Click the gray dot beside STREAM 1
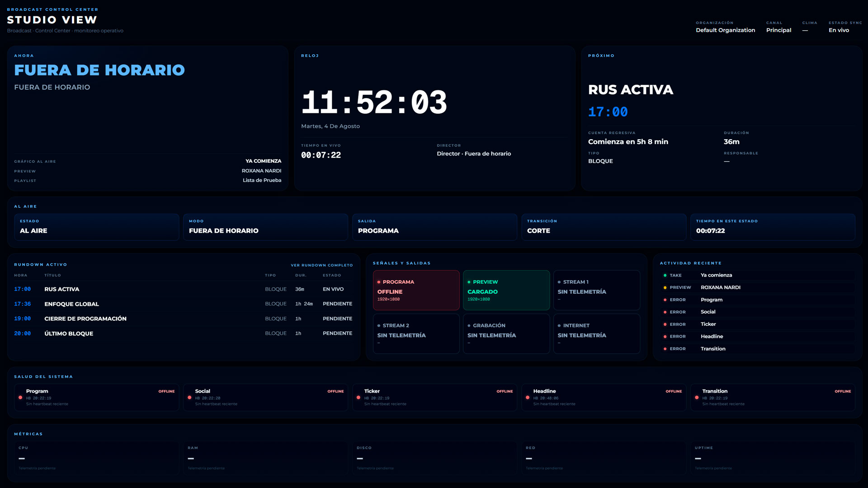868x488 pixels. [559, 282]
